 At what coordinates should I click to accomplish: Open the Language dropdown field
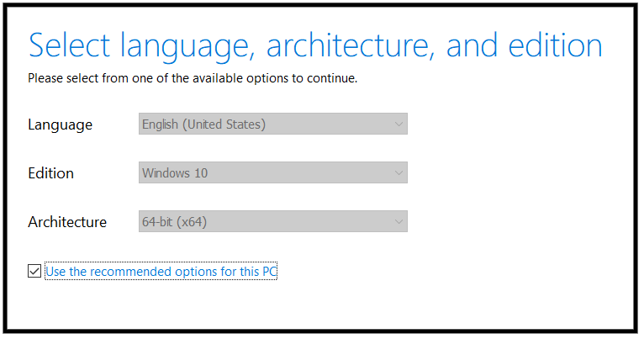tap(272, 124)
